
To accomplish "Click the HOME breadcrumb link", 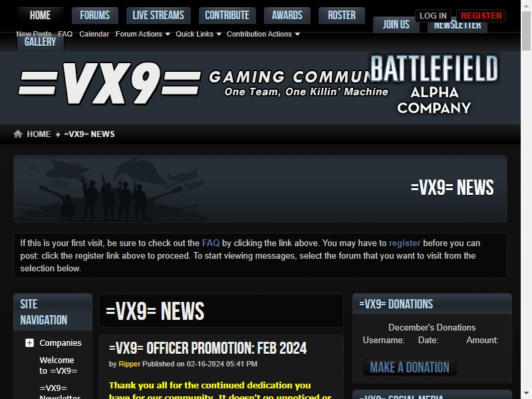I will (39, 134).
